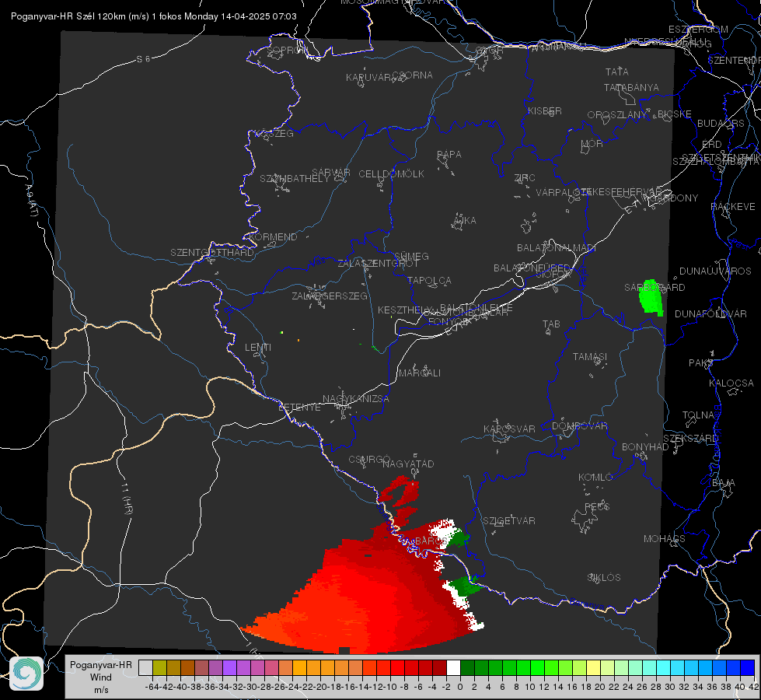
Task: Select the RÁCKEVE label
Action: click(733, 207)
